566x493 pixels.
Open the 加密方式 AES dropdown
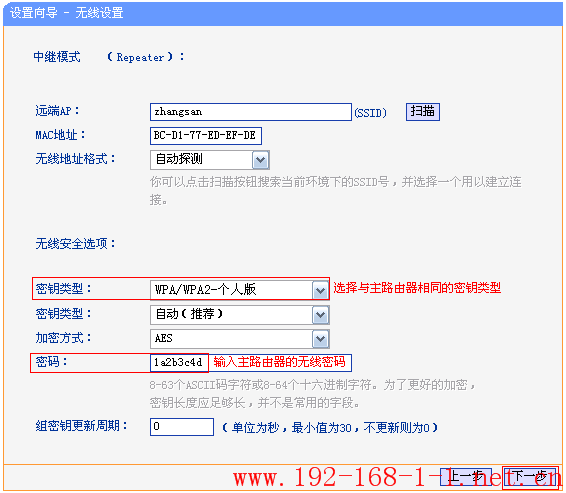[239, 339]
